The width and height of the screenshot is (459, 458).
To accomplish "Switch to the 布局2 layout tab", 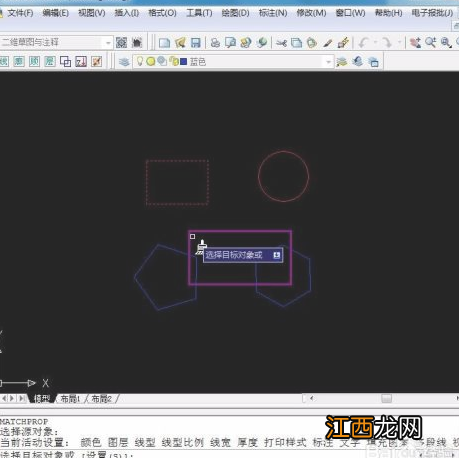I will tap(102, 398).
